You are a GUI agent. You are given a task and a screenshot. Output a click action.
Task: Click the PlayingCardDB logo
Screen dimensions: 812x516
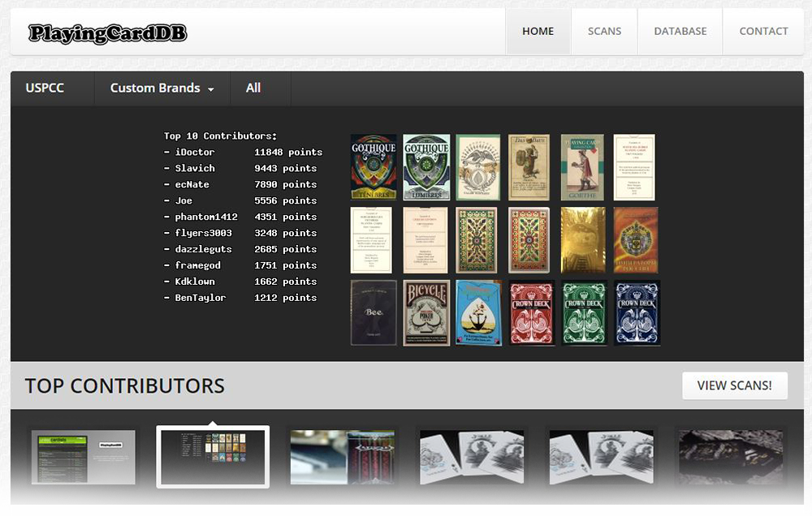(x=107, y=33)
